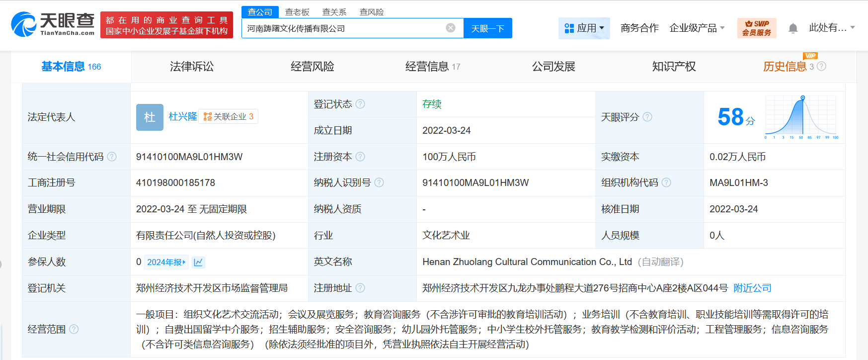Open the 参保人数 trend chart icon
The height and width of the screenshot is (360, 868).
pos(198,262)
